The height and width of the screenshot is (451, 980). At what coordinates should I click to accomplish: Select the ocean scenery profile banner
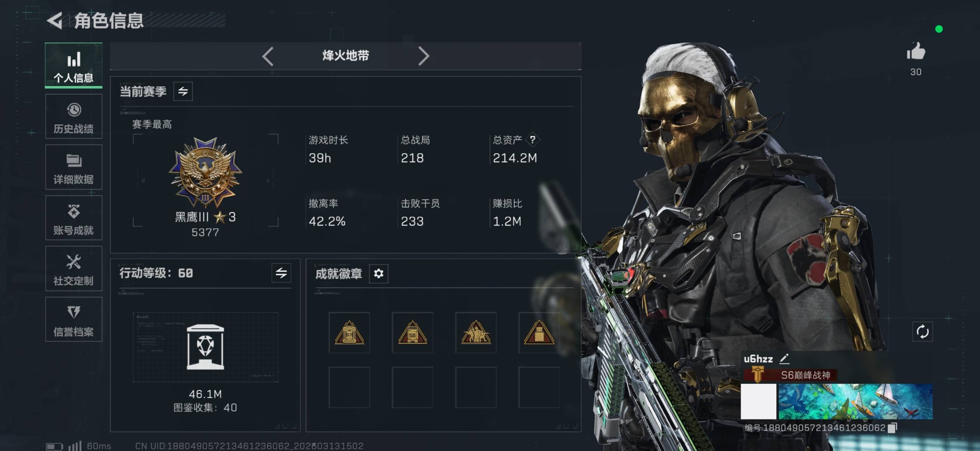pyautogui.click(x=856, y=401)
